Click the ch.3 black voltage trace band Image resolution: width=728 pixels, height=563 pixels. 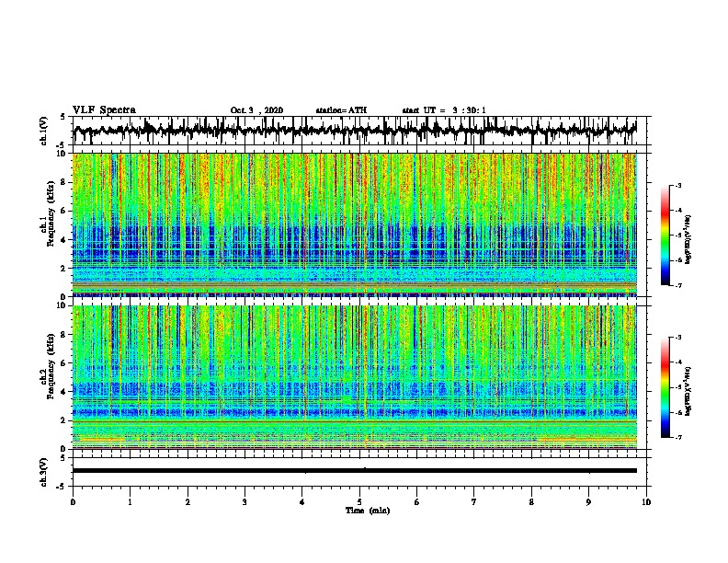(355, 471)
